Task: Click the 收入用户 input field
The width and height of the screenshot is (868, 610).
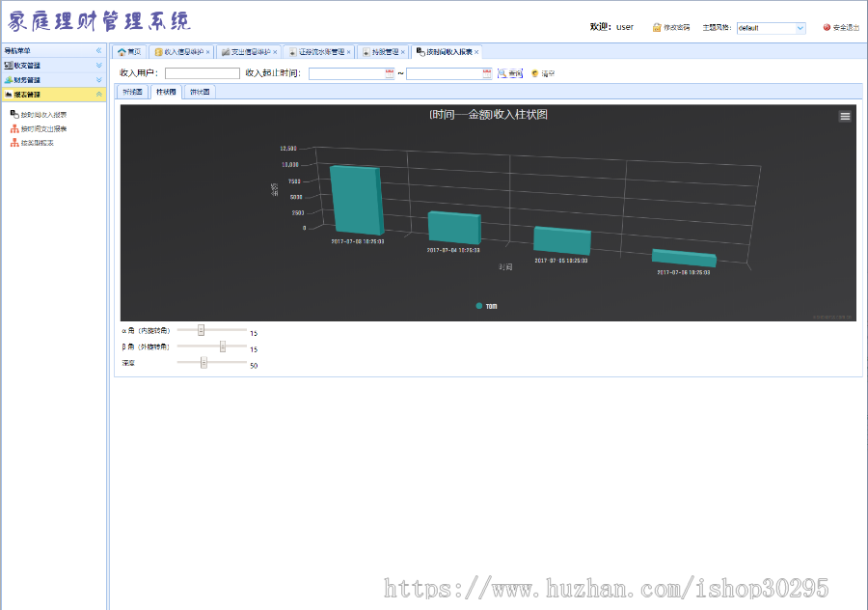Action: click(x=203, y=72)
